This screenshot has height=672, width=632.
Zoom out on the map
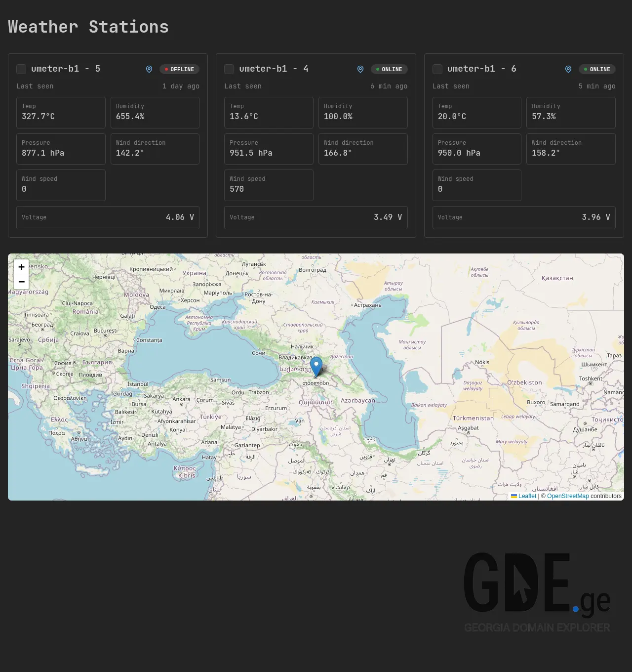tap(21, 282)
